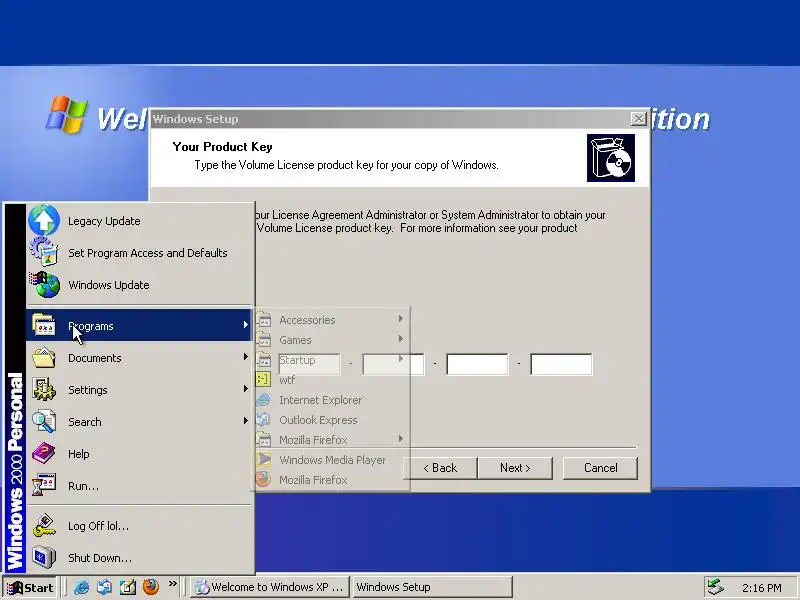Click the bottom Mozilla Firefox icon in submenu

click(x=263, y=479)
